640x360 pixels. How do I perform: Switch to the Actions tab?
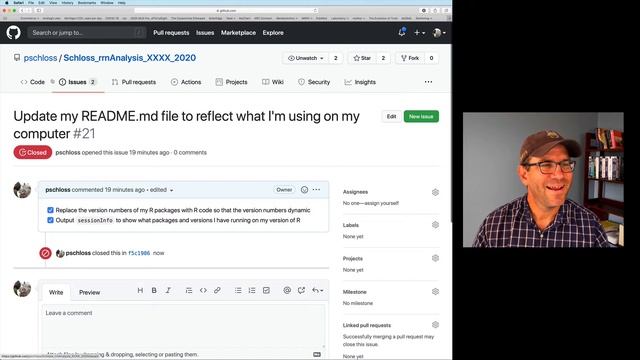coord(186,82)
